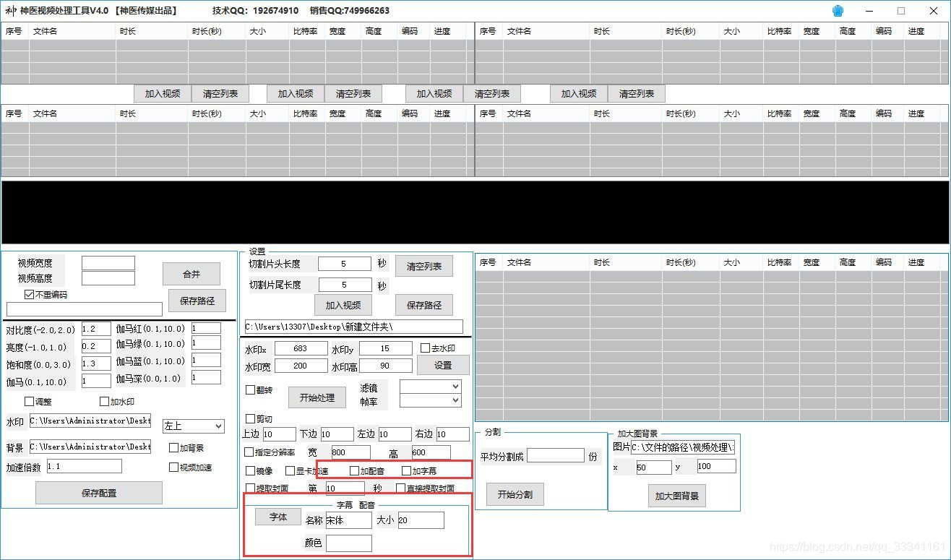Screen dimensions: 951x560
Task: Click the 大小 font size field
Action: (x=421, y=520)
